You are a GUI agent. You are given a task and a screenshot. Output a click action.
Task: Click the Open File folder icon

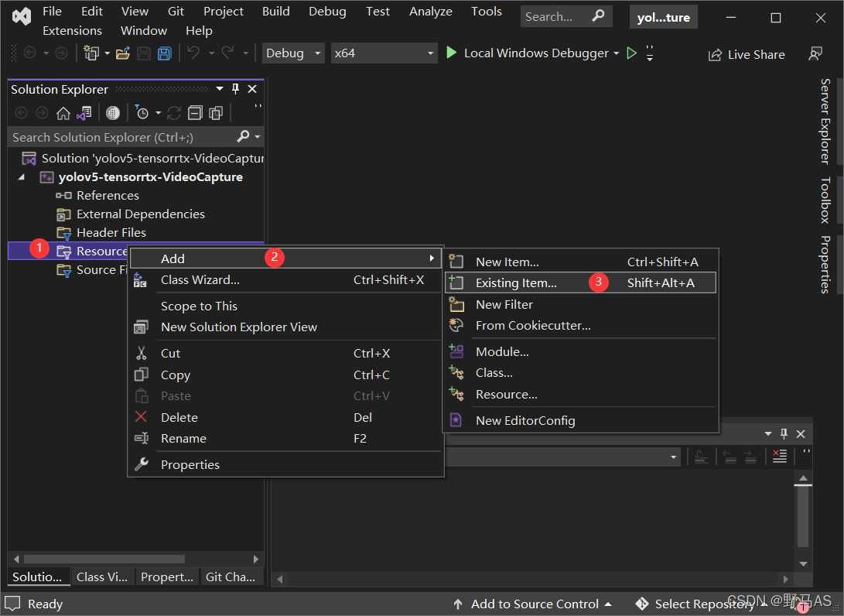[122, 53]
